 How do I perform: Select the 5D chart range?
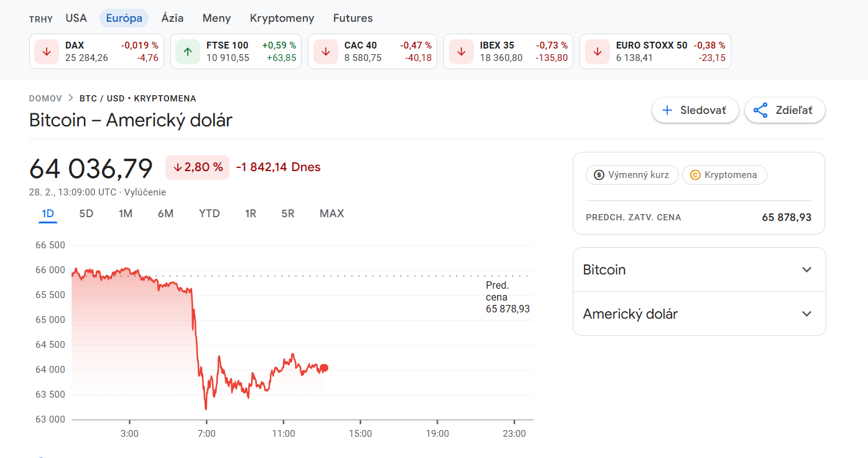click(86, 213)
